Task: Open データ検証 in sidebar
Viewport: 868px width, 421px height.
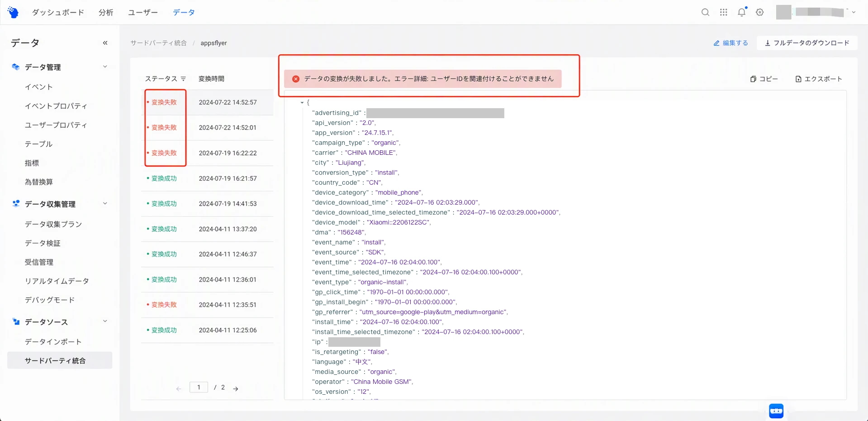Action: [43, 243]
